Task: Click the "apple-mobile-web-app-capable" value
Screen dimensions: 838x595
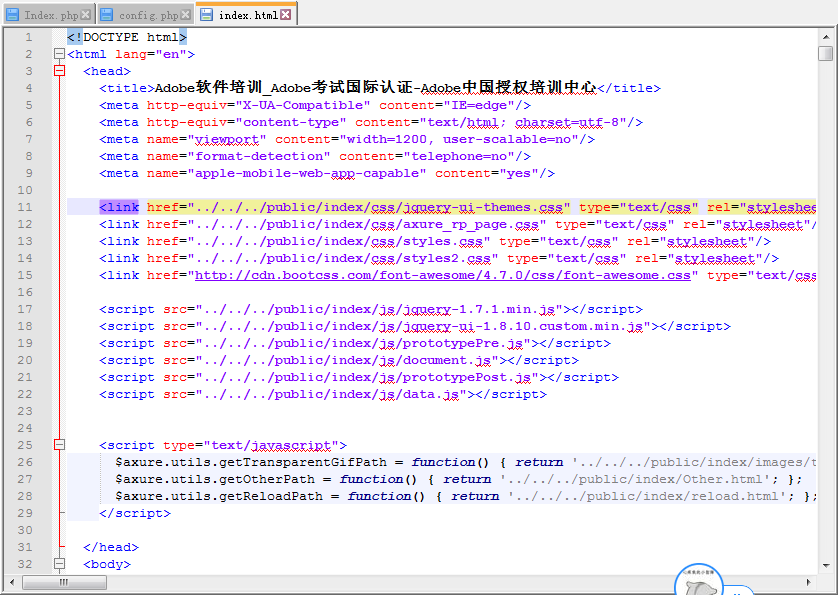Action: [307, 173]
